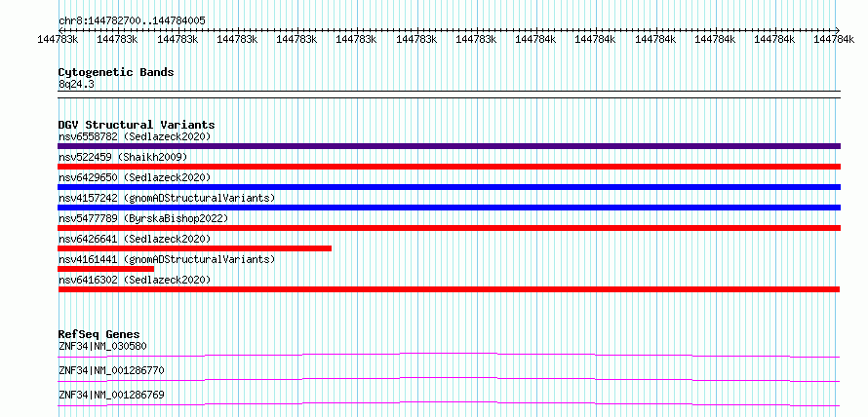Open variant nsv4157242 (gnomADStructuralVariants) label
This screenshot has height=417, width=868.
tap(167, 198)
